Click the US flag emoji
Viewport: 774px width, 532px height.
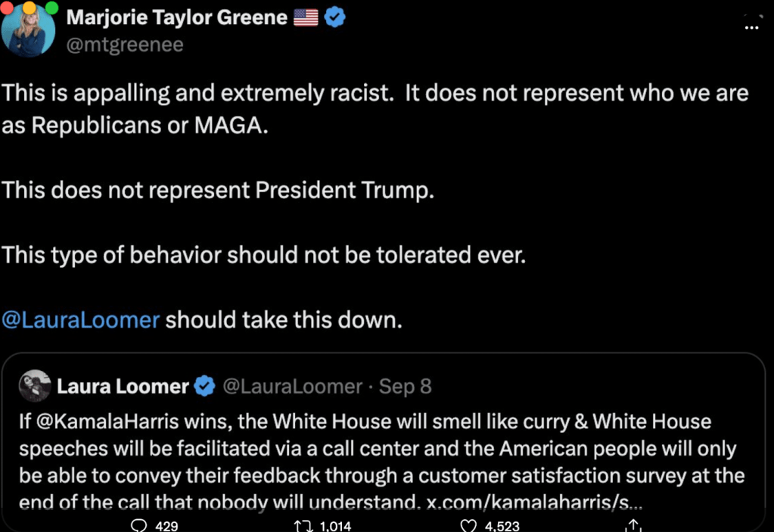tap(306, 17)
